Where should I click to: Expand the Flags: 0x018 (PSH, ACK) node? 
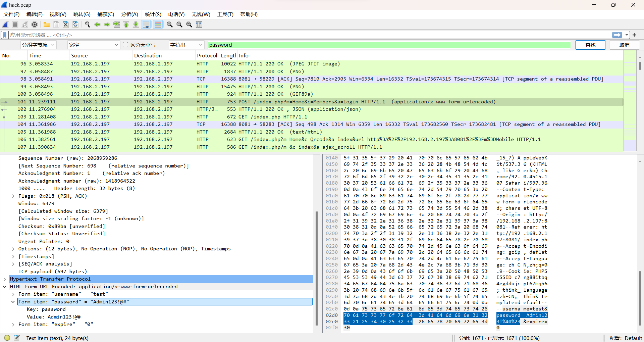13,196
